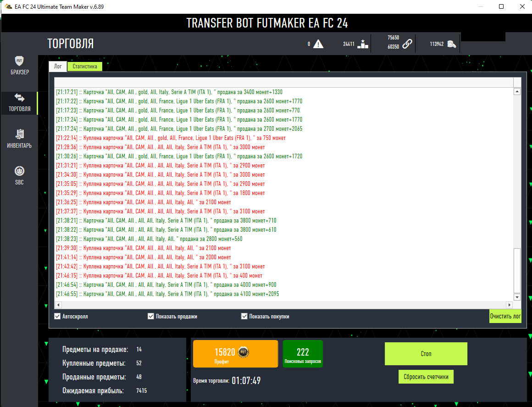Click the green 222 Поисковых запросов box
Viewport: 532px width, 407px height.
303,354
